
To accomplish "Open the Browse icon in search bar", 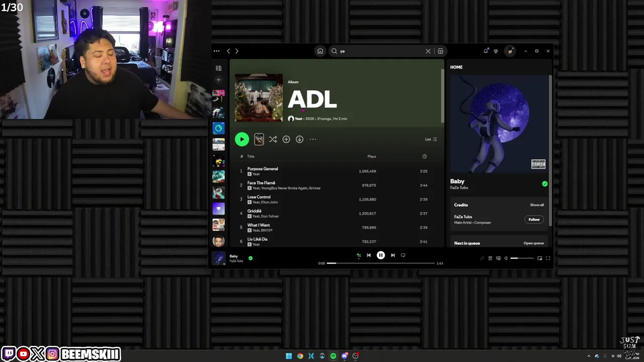I will coord(440,51).
